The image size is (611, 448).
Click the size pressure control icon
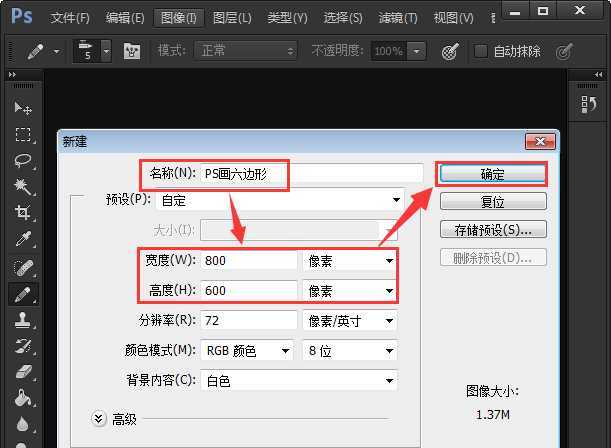564,51
